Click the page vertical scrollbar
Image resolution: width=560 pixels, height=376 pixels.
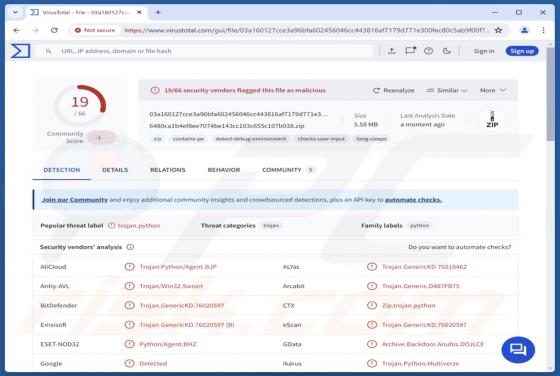550,207
